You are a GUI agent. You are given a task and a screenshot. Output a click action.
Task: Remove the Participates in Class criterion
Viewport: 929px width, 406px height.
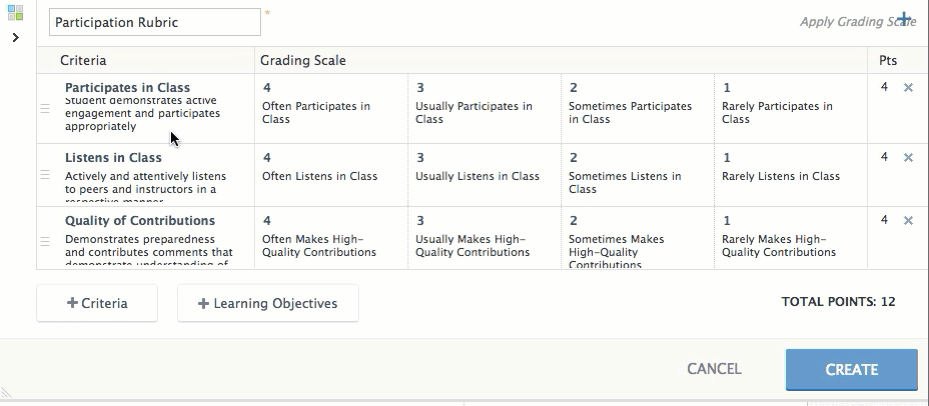tap(908, 88)
